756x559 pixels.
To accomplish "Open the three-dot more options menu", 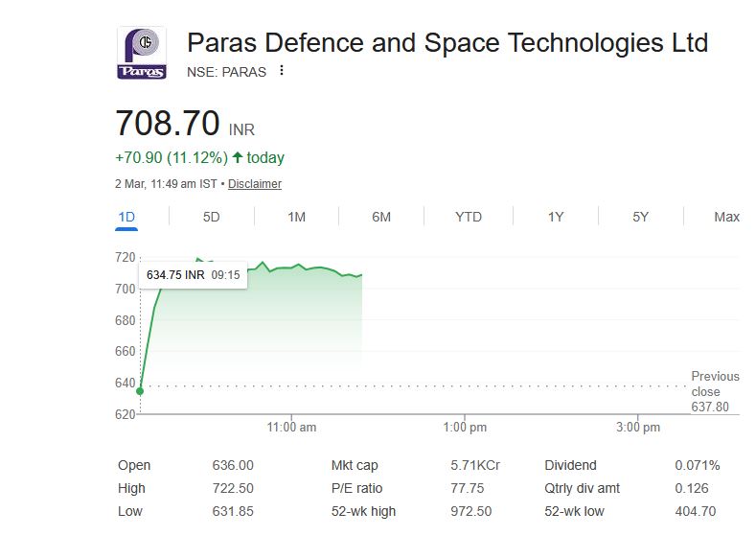I will pos(282,71).
